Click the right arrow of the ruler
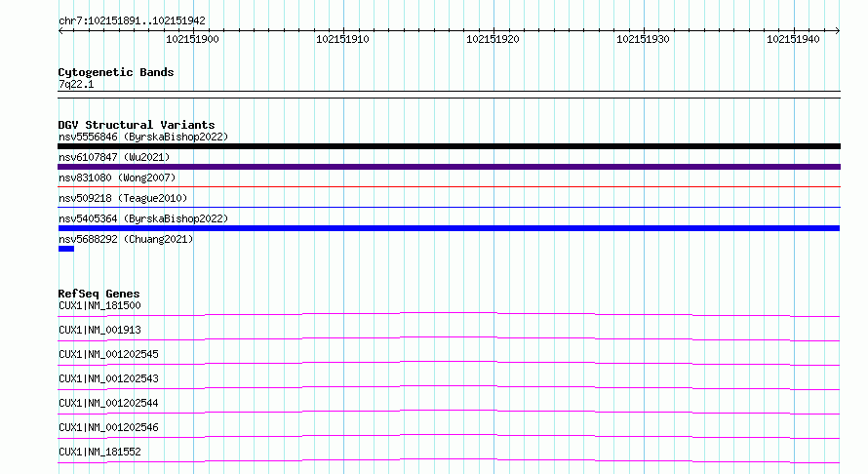This screenshot has height=474, width=868. pos(837,31)
